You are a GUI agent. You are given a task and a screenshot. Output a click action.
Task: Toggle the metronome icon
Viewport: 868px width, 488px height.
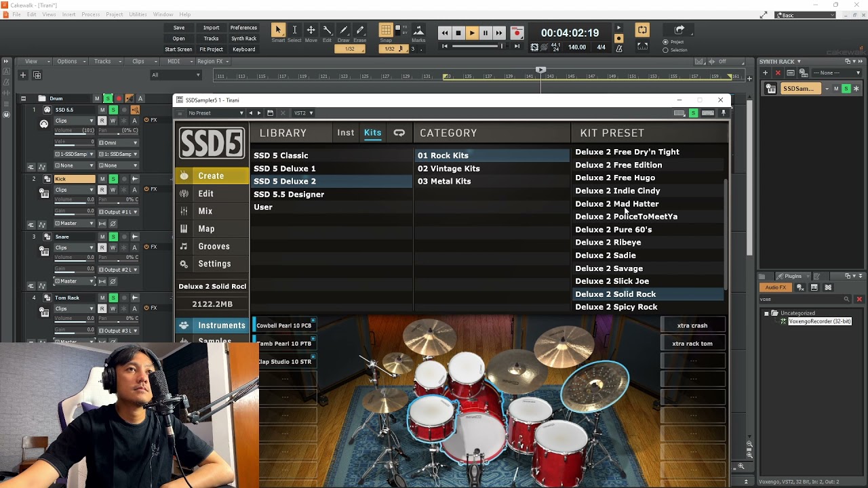(618, 48)
